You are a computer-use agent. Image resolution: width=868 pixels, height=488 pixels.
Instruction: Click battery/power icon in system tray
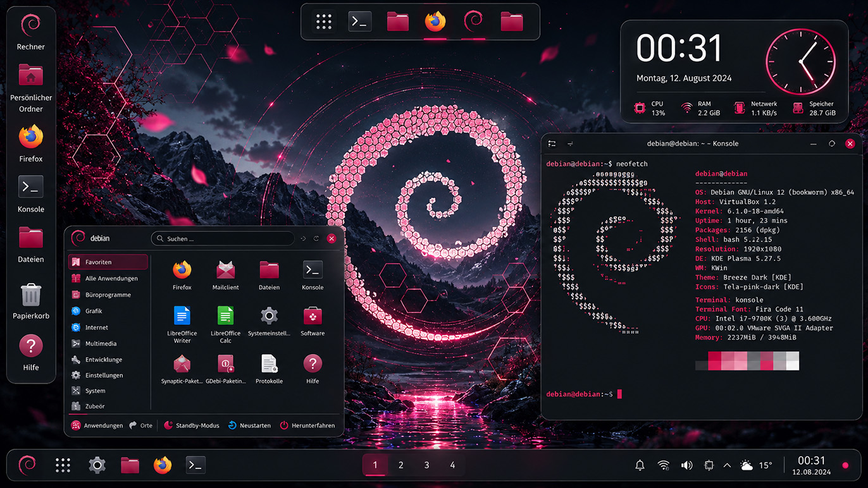(709, 465)
